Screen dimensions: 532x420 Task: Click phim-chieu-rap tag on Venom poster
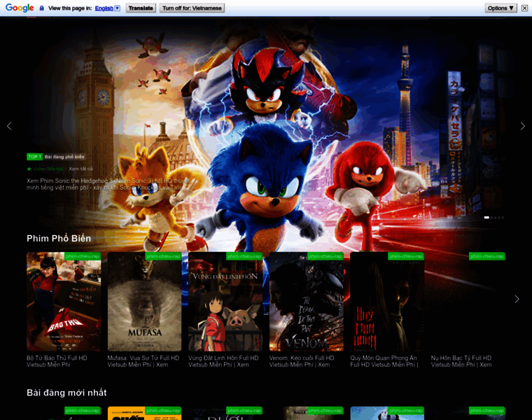pyautogui.click(x=325, y=256)
